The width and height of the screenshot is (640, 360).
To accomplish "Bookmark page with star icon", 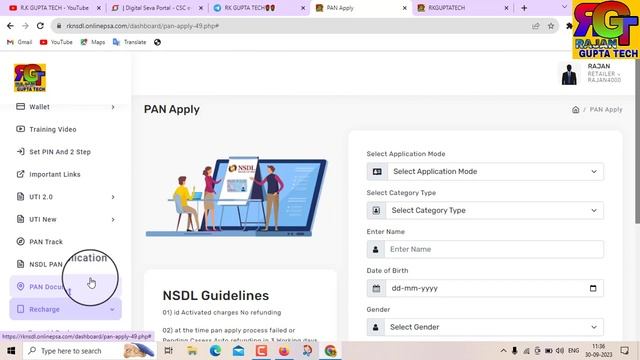I will click(x=551, y=26).
